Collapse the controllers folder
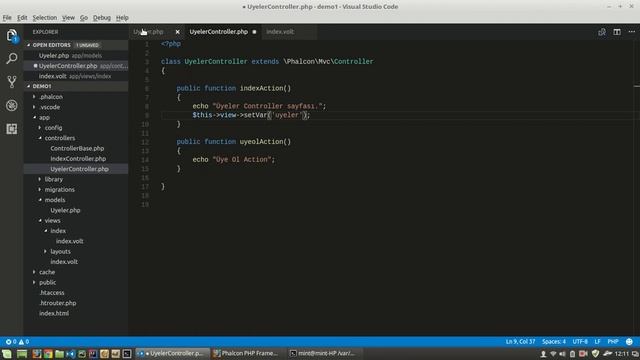The image size is (640, 360). point(40,138)
